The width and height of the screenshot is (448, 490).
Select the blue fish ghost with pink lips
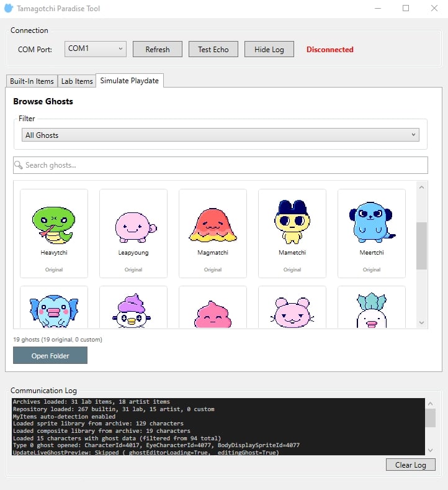[54, 307]
